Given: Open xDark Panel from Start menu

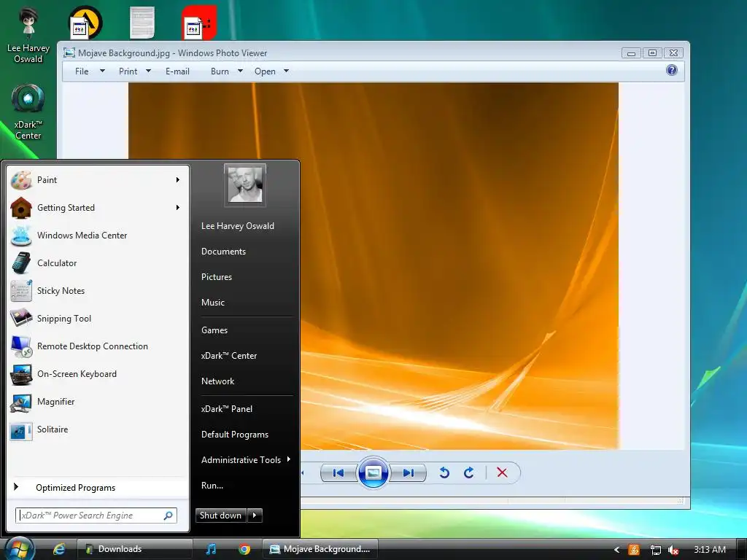Looking at the screenshot, I should pos(227,409).
